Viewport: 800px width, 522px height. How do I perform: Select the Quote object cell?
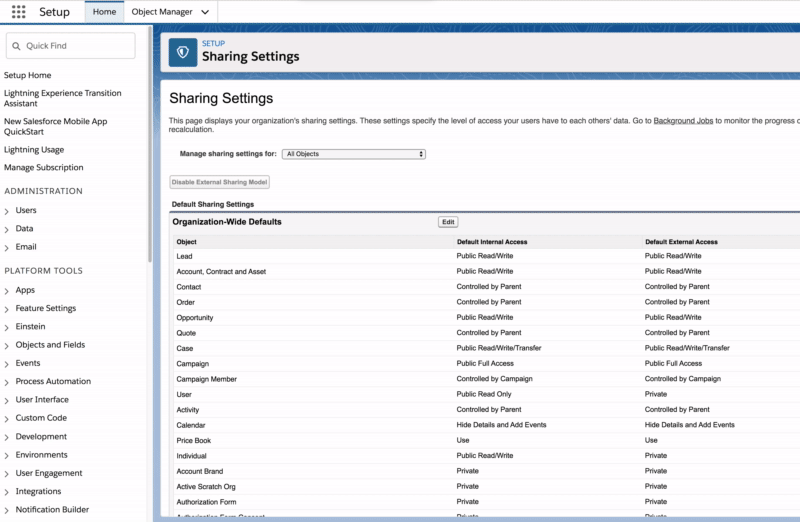(x=186, y=333)
